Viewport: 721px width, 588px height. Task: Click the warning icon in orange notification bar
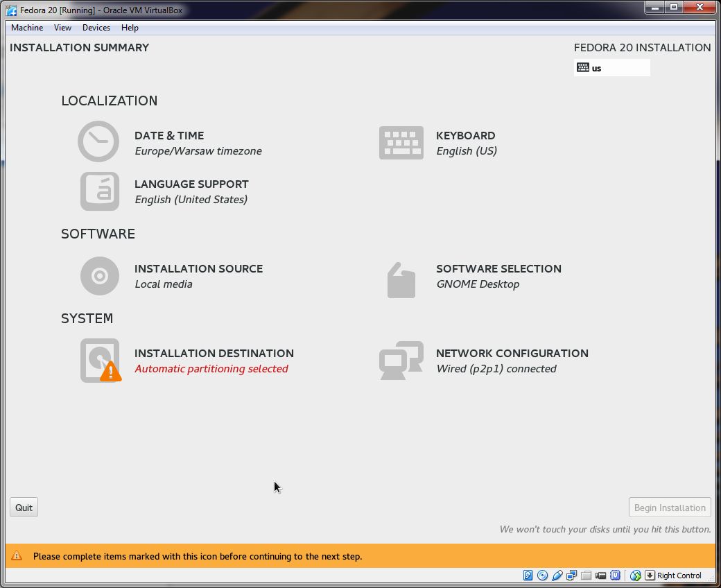(x=17, y=556)
